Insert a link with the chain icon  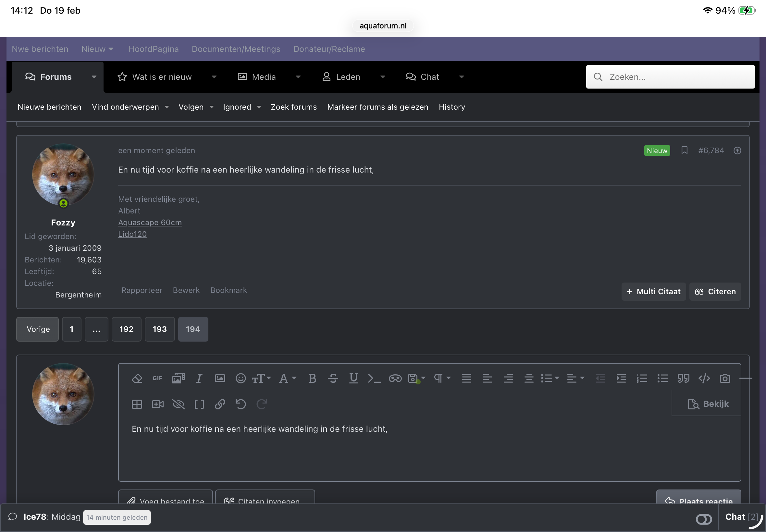click(x=220, y=404)
